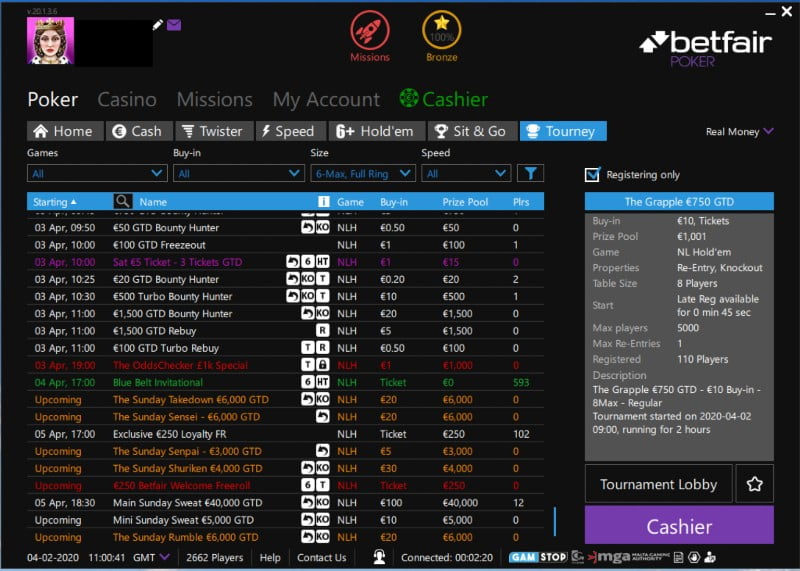Open the Contact Us link

pos(321,557)
